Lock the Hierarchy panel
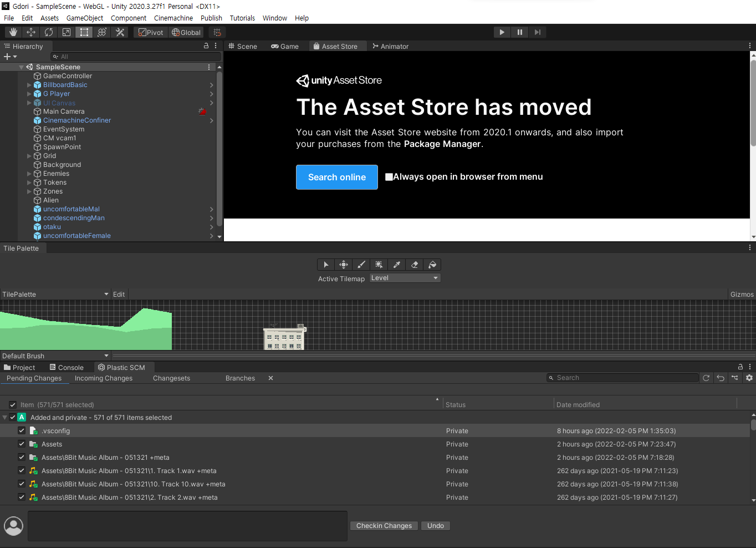Screen dimensions: 756x548 click(206, 46)
